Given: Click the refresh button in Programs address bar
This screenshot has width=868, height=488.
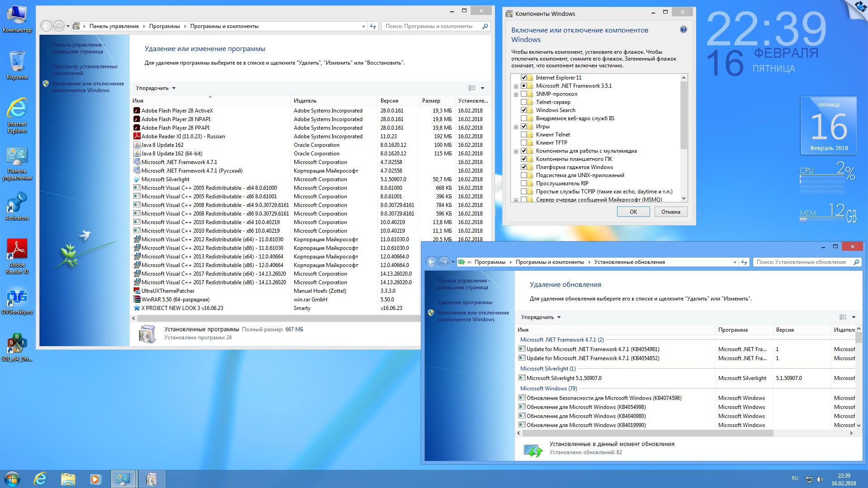Looking at the screenshot, I should pyautogui.click(x=373, y=26).
